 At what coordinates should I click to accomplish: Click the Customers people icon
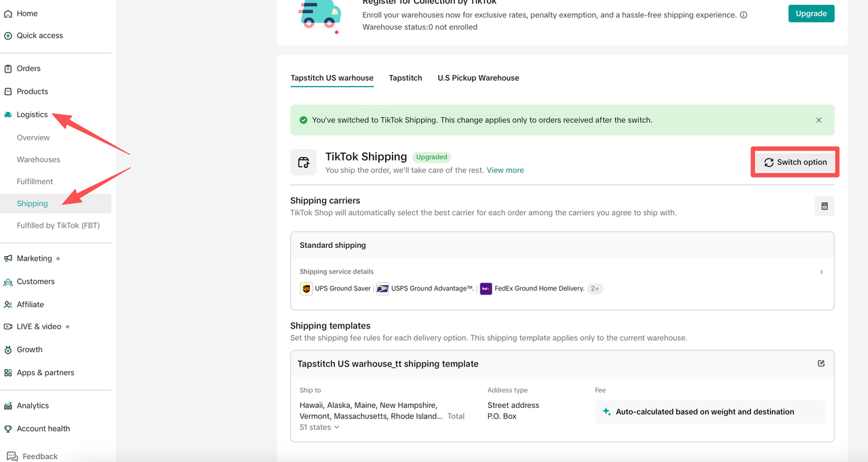coord(8,281)
